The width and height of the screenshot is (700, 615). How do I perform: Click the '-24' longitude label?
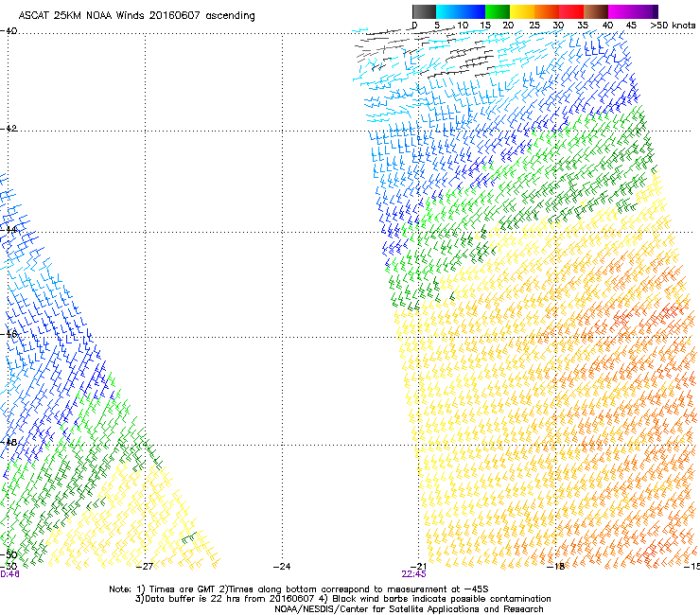(x=282, y=567)
